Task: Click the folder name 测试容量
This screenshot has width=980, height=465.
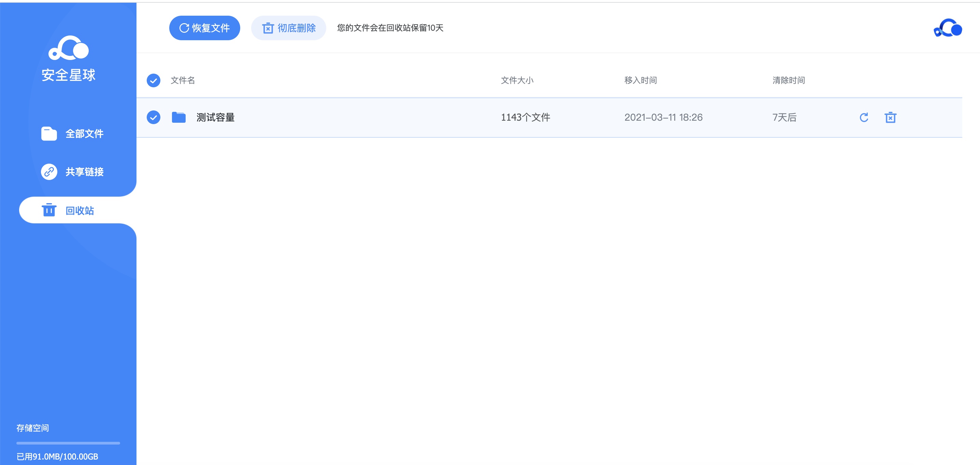Action: click(215, 118)
